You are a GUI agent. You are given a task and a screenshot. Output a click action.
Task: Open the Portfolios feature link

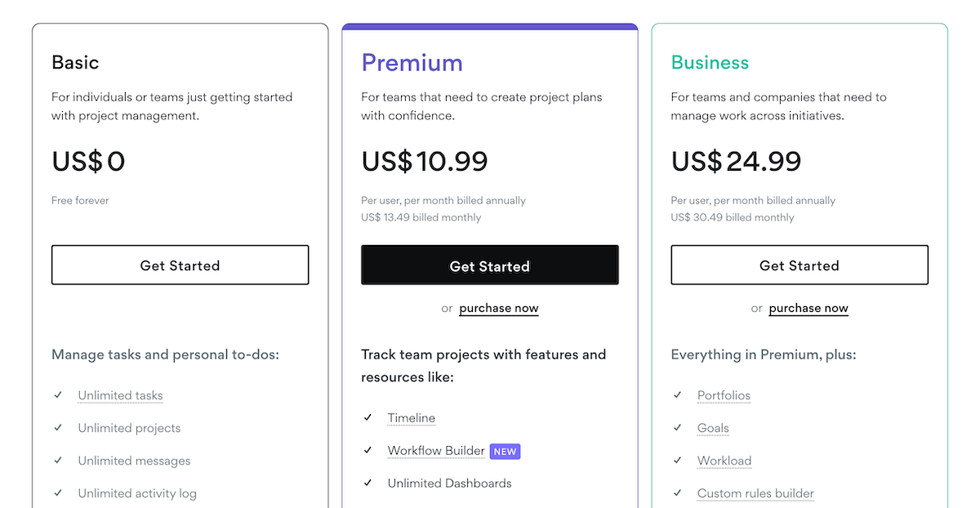tap(724, 395)
